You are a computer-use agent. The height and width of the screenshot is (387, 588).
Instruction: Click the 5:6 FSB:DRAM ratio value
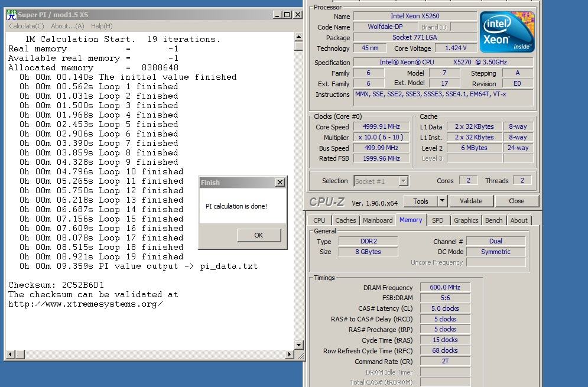tap(445, 298)
